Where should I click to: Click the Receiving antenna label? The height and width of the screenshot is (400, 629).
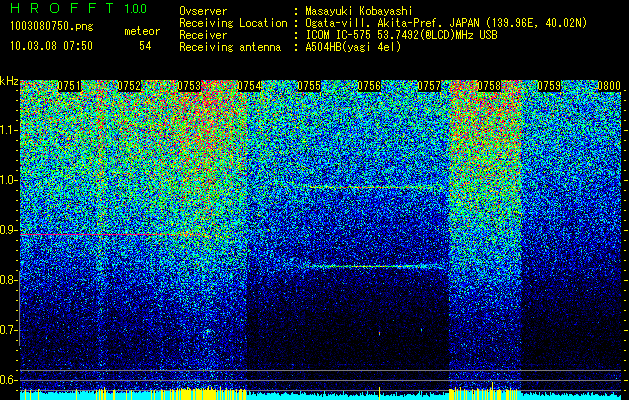[x=230, y=47]
